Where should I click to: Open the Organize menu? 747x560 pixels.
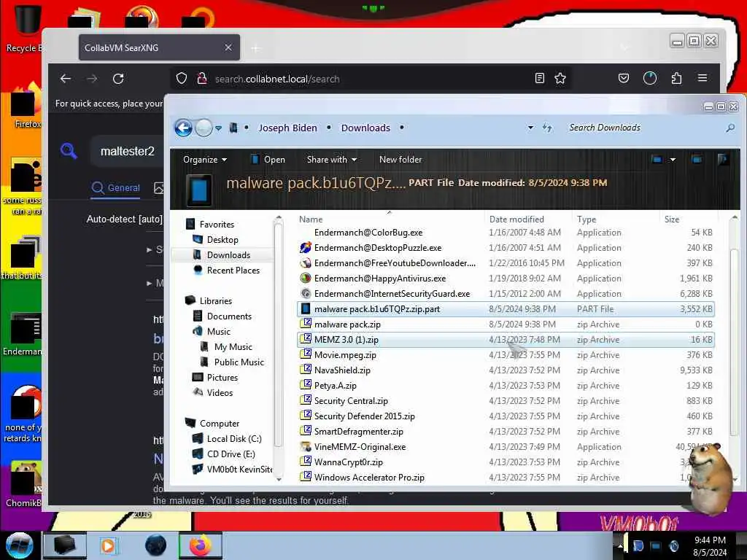[205, 160]
